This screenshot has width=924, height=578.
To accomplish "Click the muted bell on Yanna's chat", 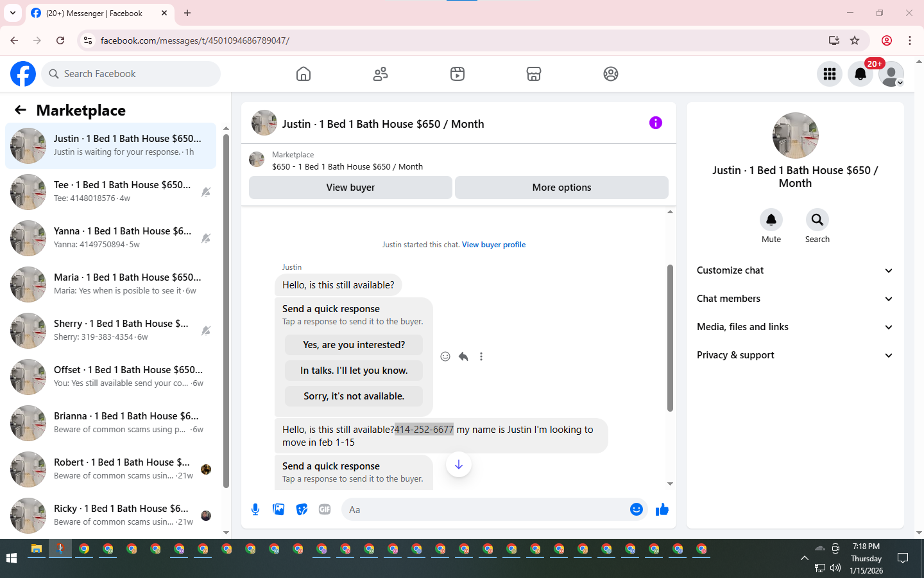I will 206,238.
